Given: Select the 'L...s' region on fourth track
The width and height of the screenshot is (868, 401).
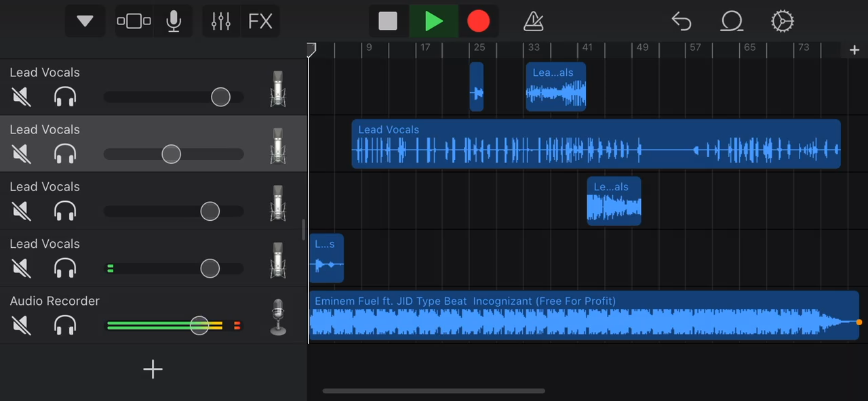Looking at the screenshot, I should click(327, 258).
